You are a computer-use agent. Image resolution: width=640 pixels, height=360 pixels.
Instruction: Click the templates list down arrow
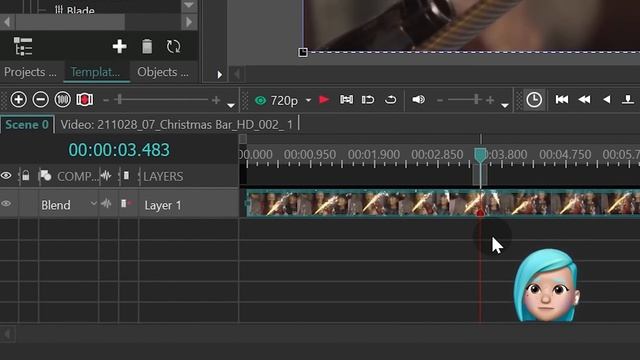[x=189, y=6]
